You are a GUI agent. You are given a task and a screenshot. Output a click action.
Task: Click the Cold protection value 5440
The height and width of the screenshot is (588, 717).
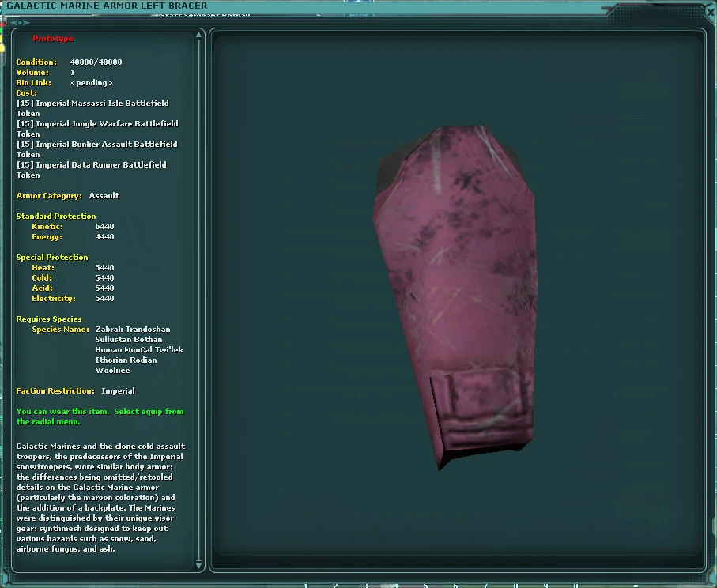[104, 278]
